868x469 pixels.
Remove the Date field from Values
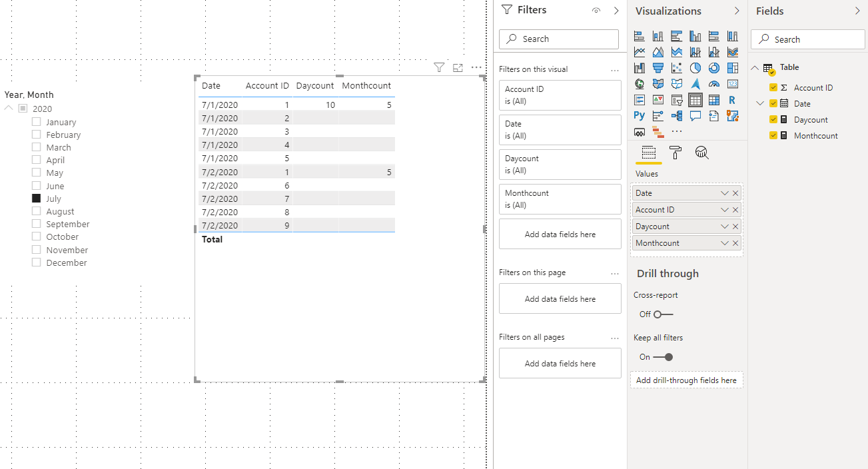tap(735, 193)
